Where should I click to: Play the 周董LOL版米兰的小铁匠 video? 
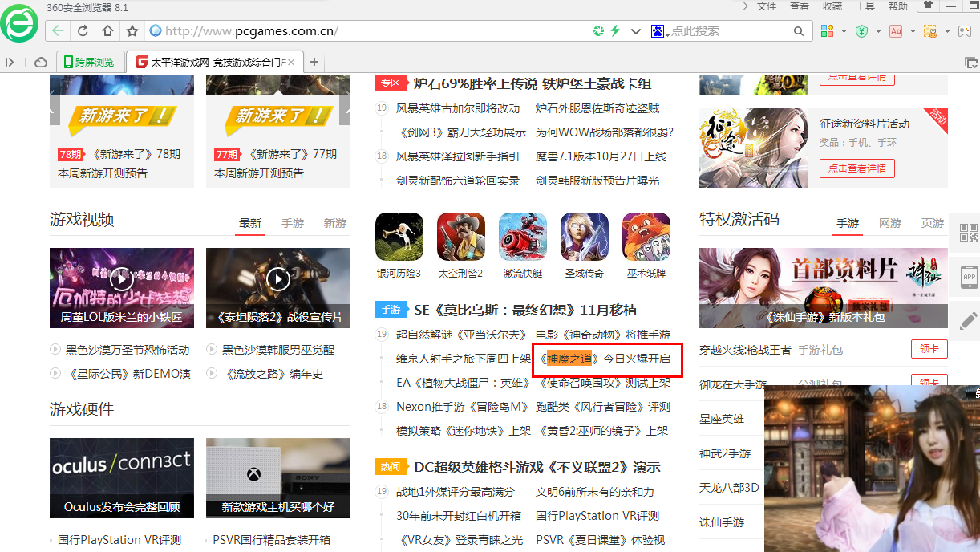pos(122,279)
